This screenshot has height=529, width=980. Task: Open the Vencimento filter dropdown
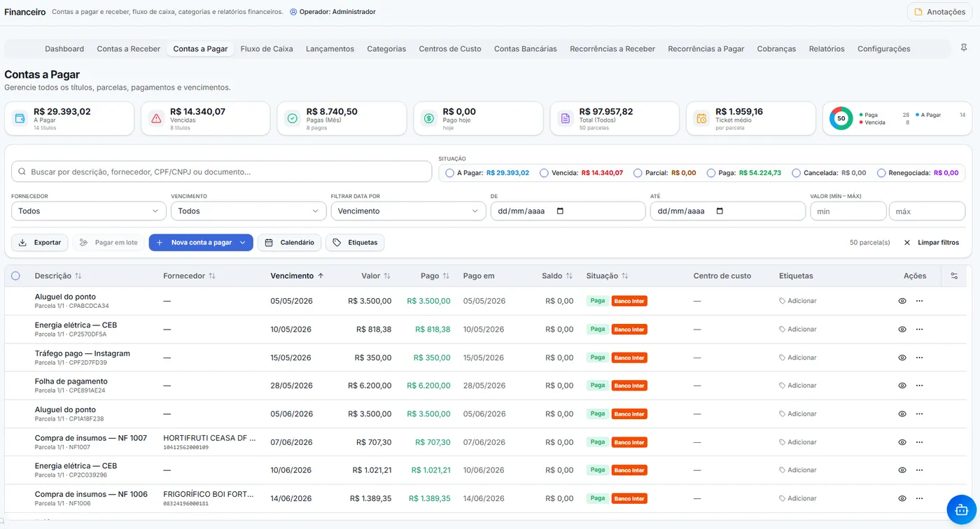tap(248, 211)
